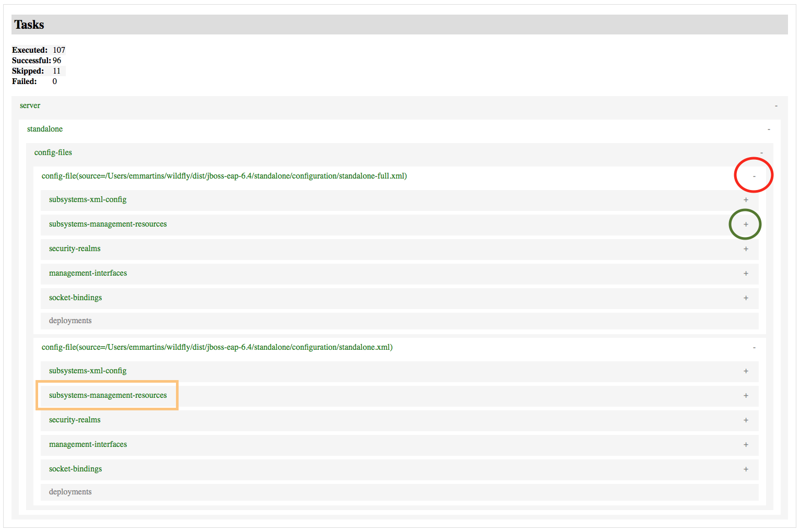Click deployments row under standalone-full.xml
This screenshot has width=800, height=532.
399,321
